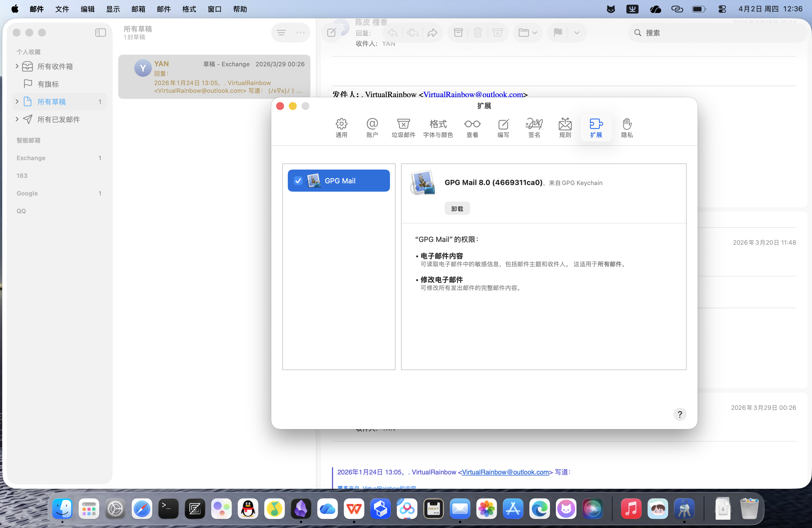The image size is (812, 528).
Task: Open the 显示 menu
Action: click(113, 9)
